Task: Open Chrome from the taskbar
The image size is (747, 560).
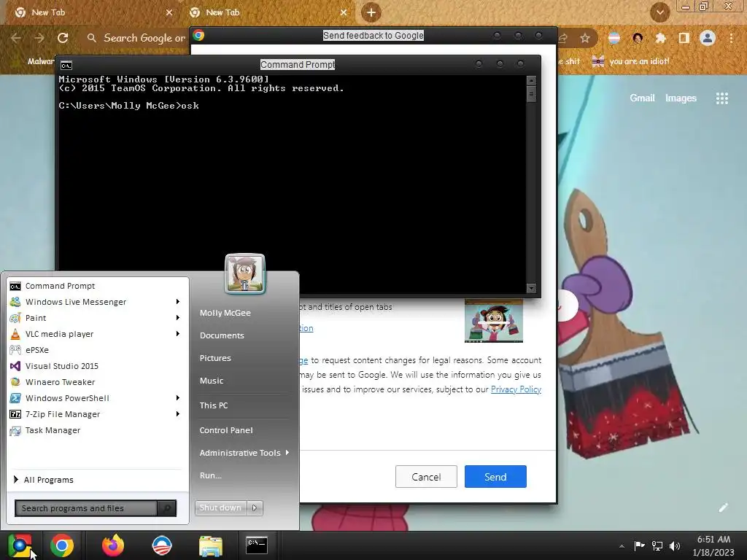Action: 62,545
